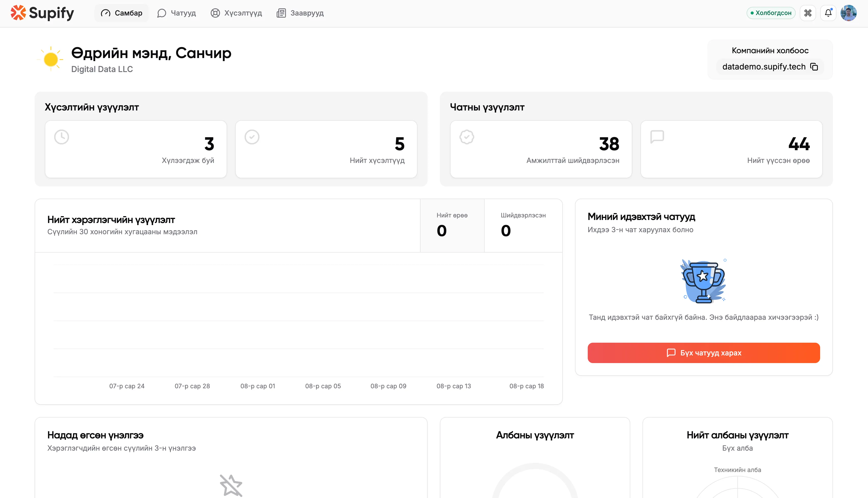
Task: Select the Шийдвэрлэсэн chart metric
Action: coord(523,225)
